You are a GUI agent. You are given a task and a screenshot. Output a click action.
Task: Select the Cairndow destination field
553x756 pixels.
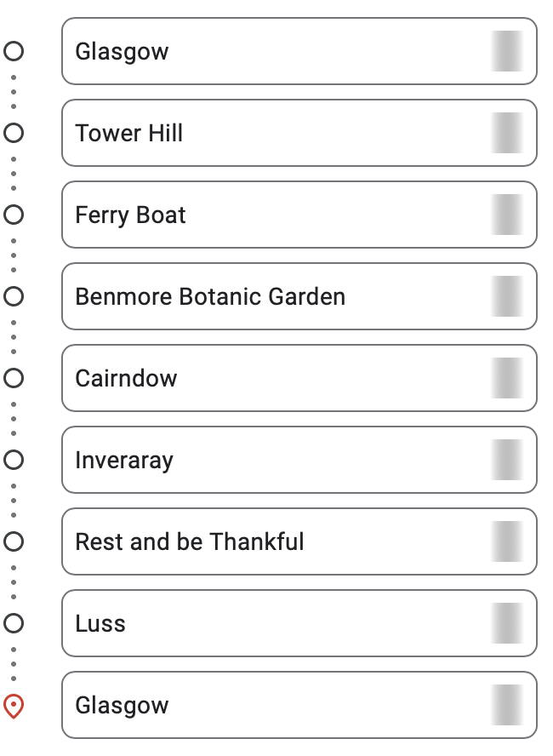pyautogui.click(x=299, y=378)
